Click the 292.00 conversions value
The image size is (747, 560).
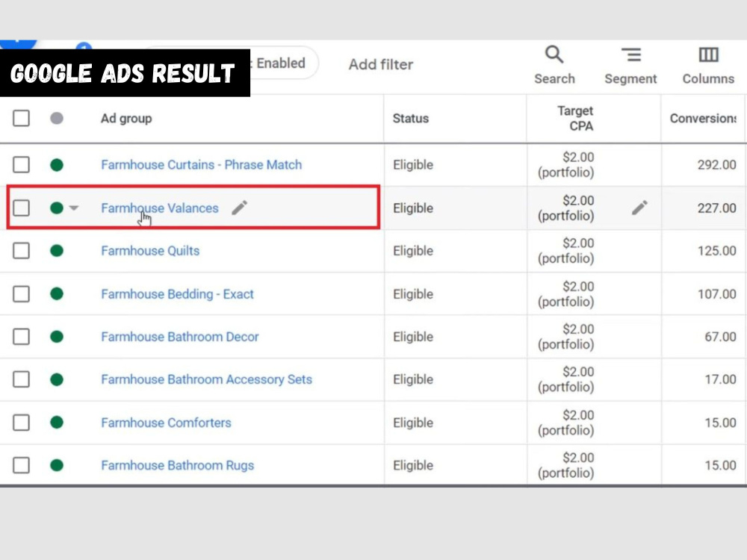point(716,165)
